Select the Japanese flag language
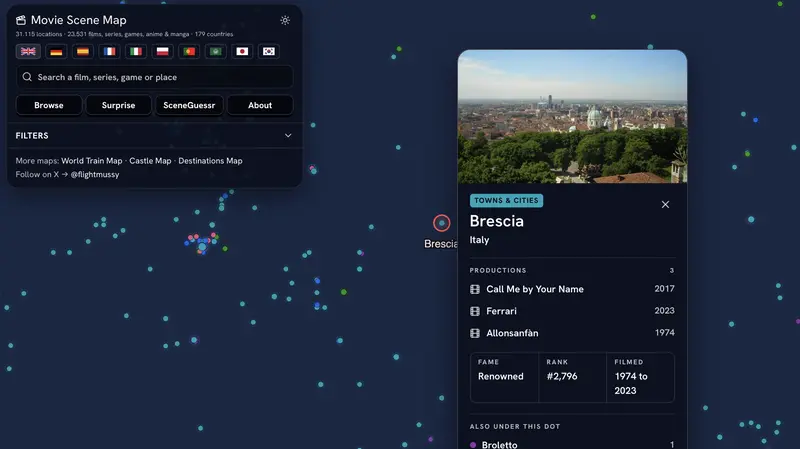The image size is (800, 449). tap(242, 52)
